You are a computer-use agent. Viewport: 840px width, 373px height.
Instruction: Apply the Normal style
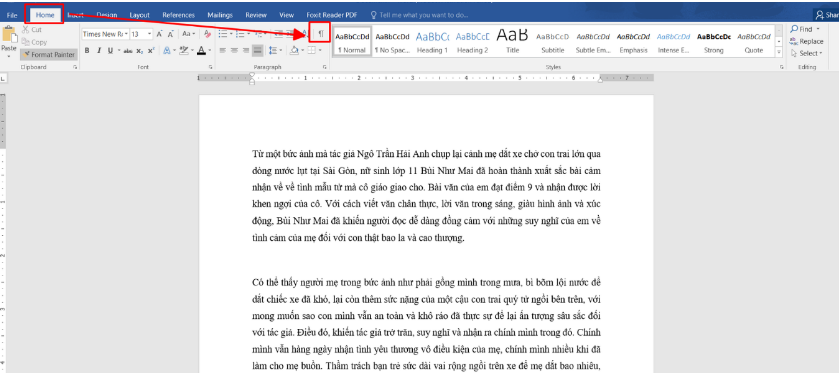(x=352, y=42)
